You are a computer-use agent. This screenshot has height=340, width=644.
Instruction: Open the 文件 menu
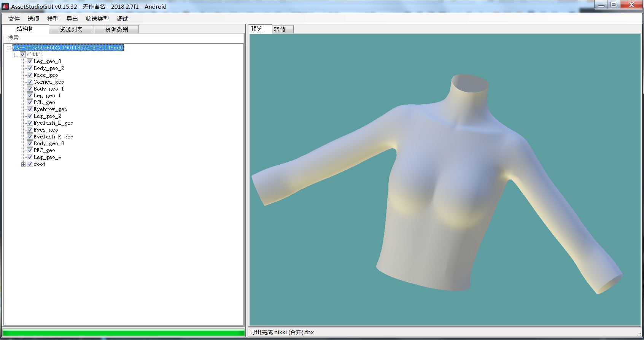[x=14, y=19]
